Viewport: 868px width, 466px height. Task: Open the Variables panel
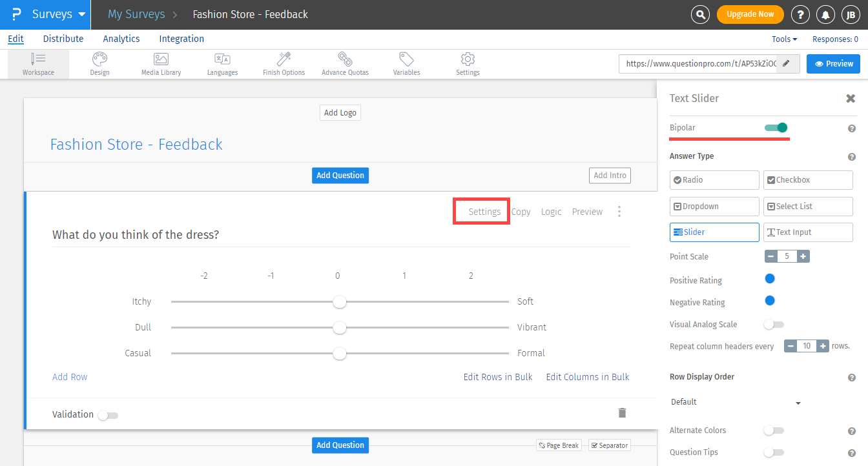coord(406,63)
